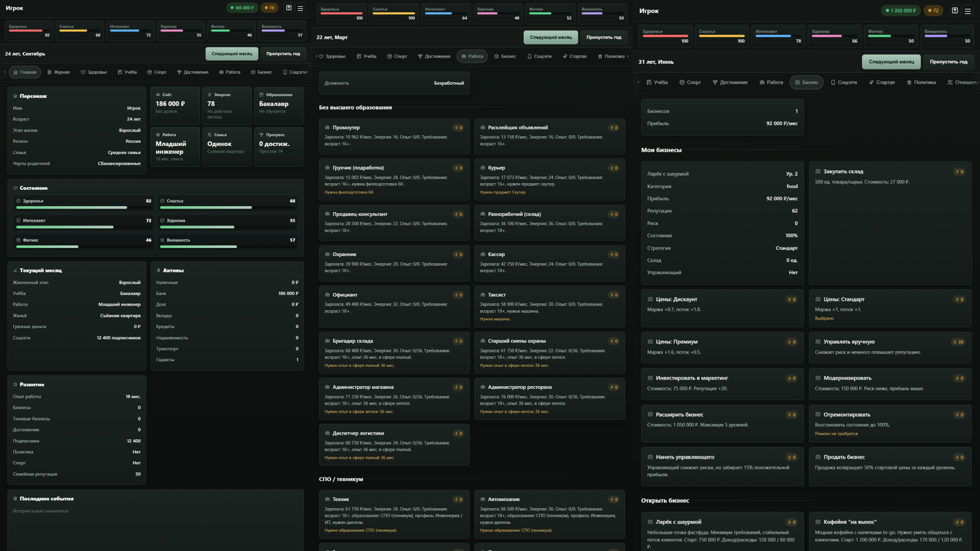980x551 pixels.
Task: Click the home icon on the Главная tab
Action: pyautogui.click(x=16, y=72)
